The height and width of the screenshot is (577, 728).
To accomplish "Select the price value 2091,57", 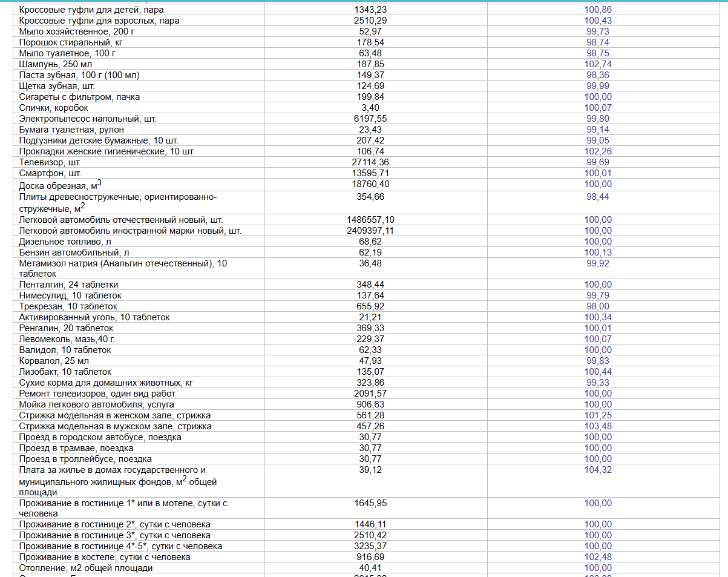I will tap(372, 394).
